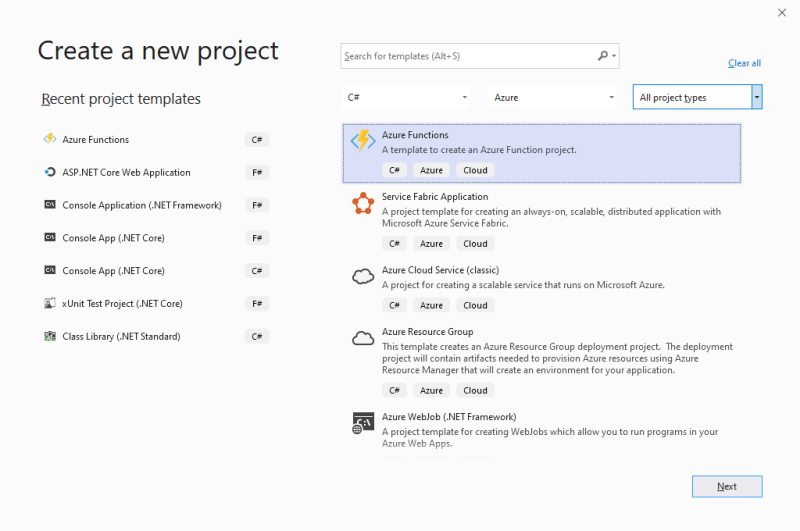800x531 pixels.
Task: Click C# tag under Service Fabric Application
Action: [394, 243]
